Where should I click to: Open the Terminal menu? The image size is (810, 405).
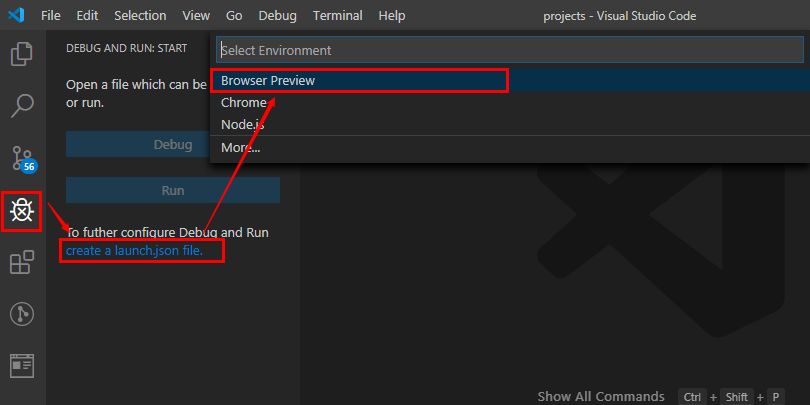pyautogui.click(x=338, y=16)
